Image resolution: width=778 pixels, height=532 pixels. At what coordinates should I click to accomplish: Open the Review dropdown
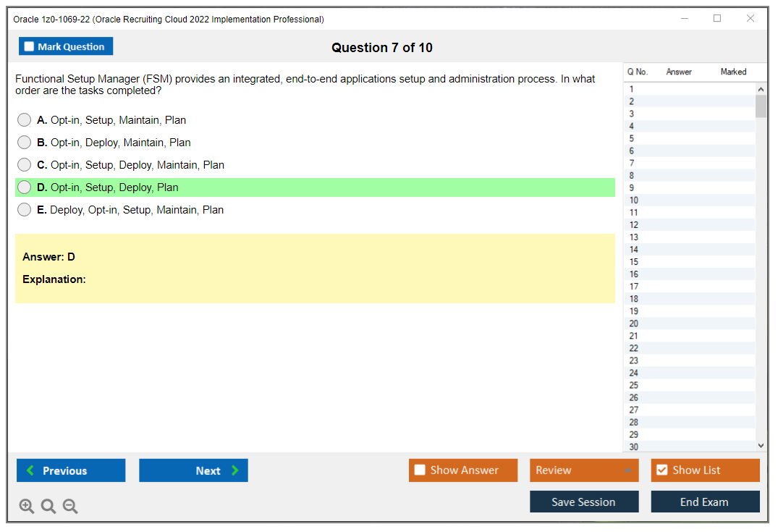pyautogui.click(x=583, y=470)
